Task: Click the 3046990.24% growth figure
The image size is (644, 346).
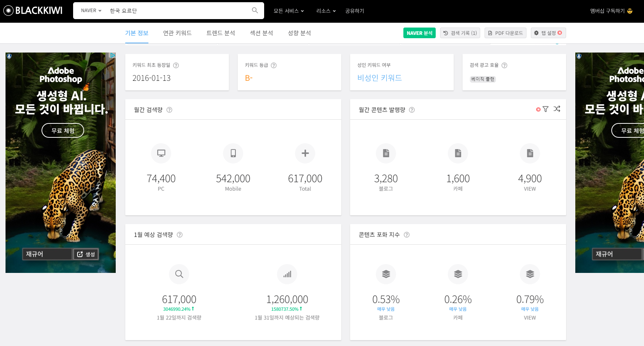Action: tap(179, 309)
